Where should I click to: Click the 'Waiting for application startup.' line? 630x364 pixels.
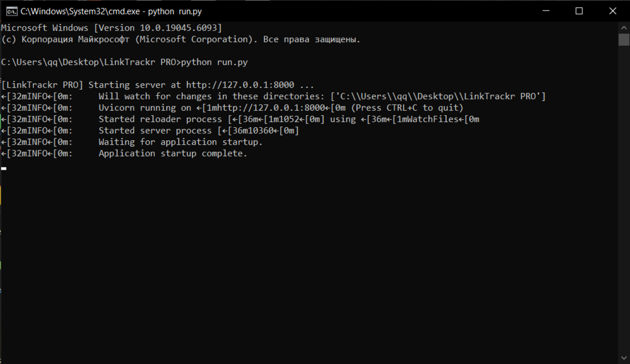pyautogui.click(x=181, y=142)
